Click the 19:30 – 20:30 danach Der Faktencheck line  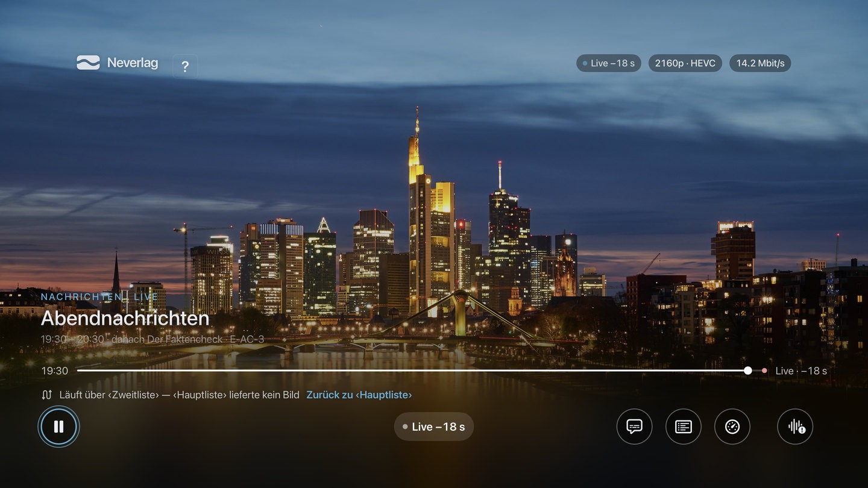tap(153, 339)
